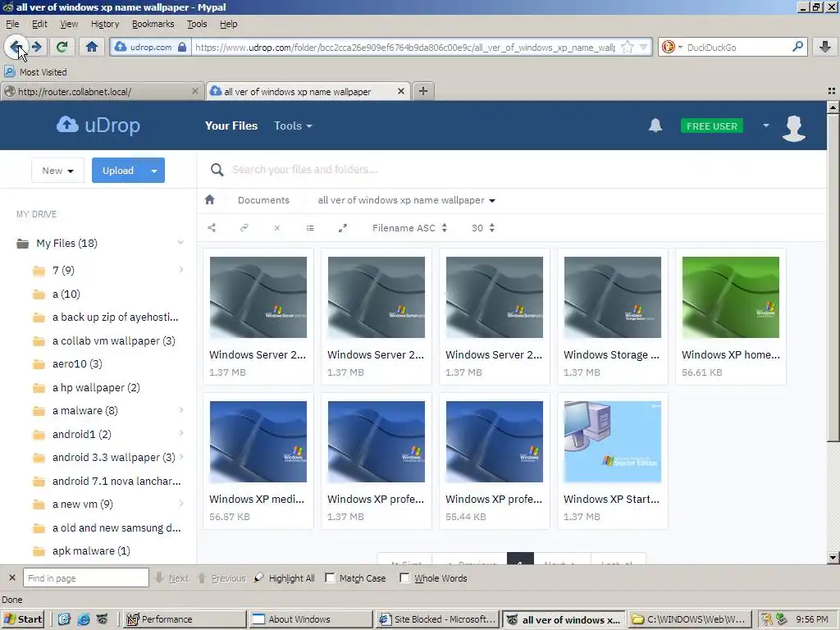Enable the Match Case checkbox
The height and width of the screenshot is (630, 840).
[x=330, y=578]
